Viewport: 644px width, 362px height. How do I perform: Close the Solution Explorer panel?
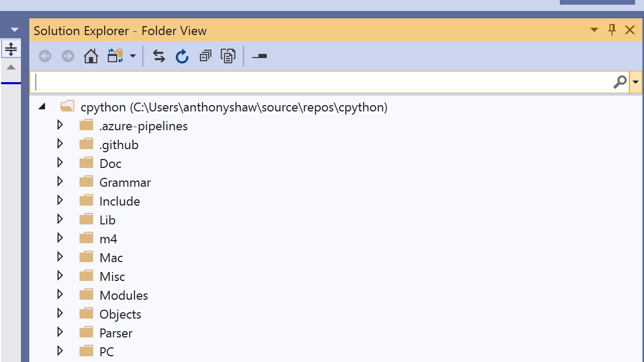pos(630,30)
